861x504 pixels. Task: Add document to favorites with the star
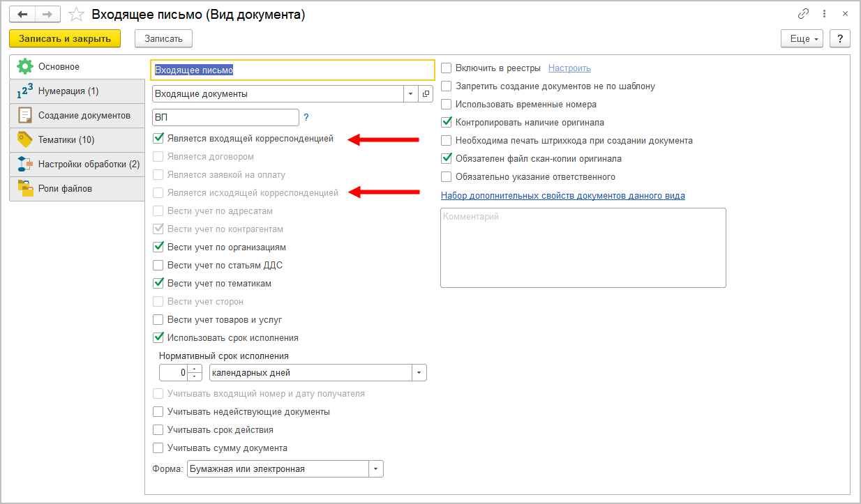pyautogui.click(x=77, y=15)
